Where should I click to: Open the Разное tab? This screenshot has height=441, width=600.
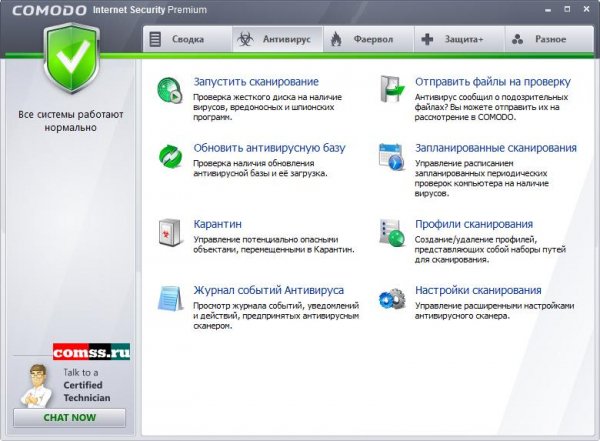(x=549, y=39)
